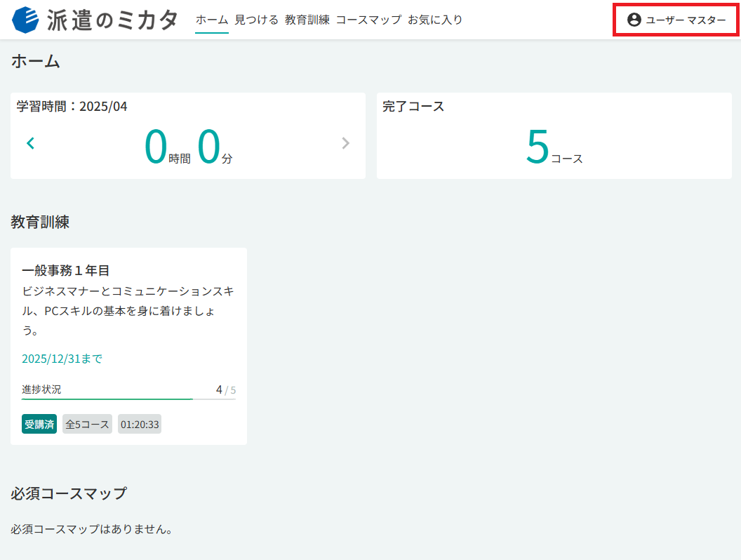This screenshot has height=560, width=741.
Task: Open the コースマップ menu
Action: click(368, 20)
